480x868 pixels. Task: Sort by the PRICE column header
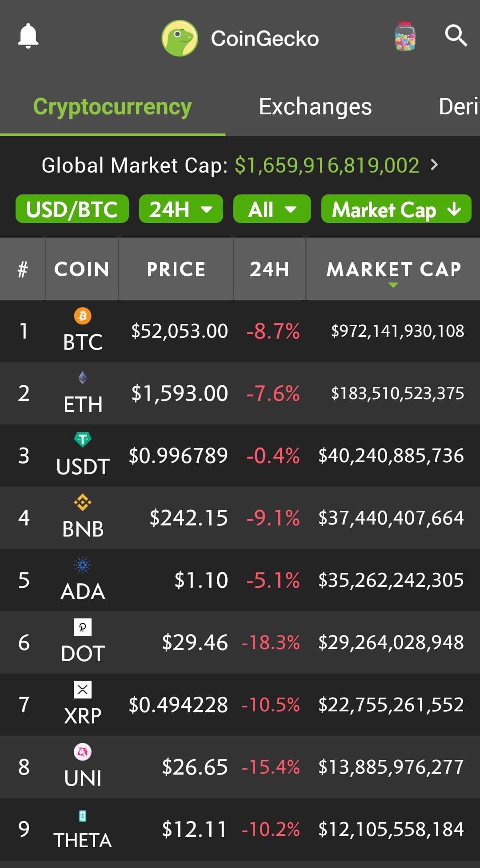[176, 269]
